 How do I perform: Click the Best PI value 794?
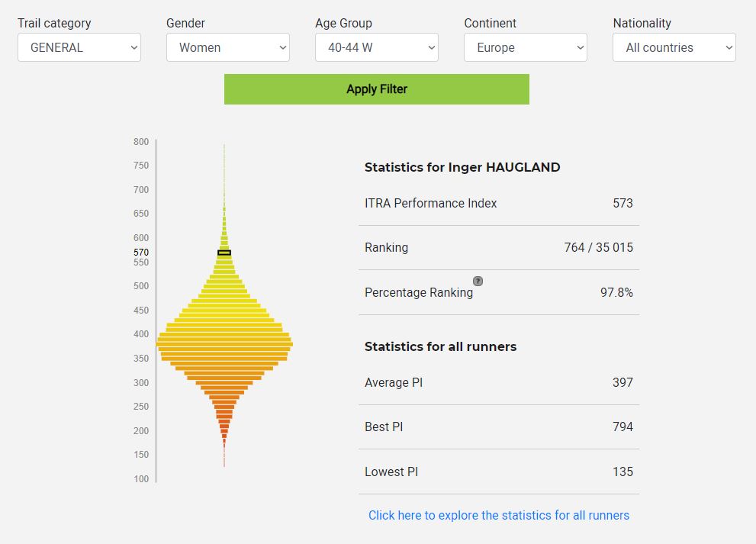pyautogui.click(x=622, y=427)
